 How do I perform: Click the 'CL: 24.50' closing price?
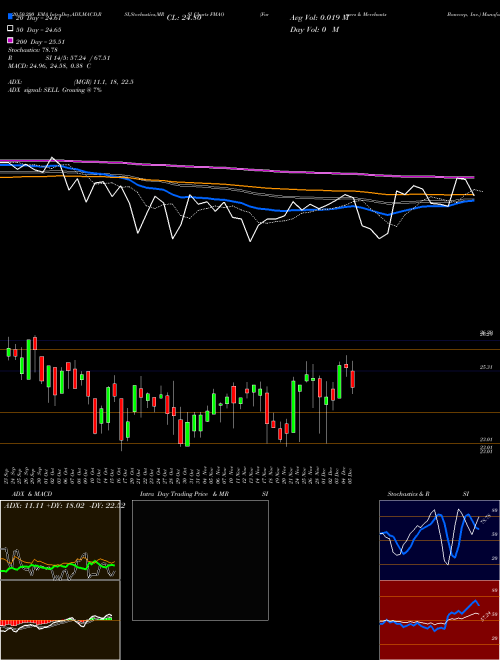coord(184,18)
